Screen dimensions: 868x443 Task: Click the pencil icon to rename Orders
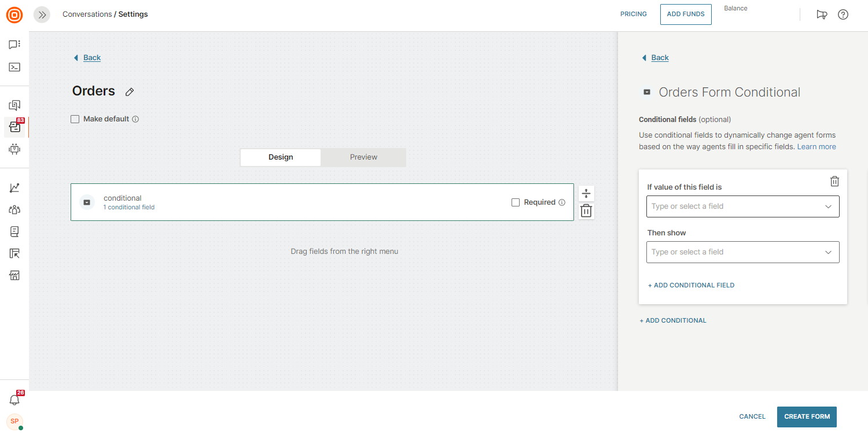click(x=130, y=91)
